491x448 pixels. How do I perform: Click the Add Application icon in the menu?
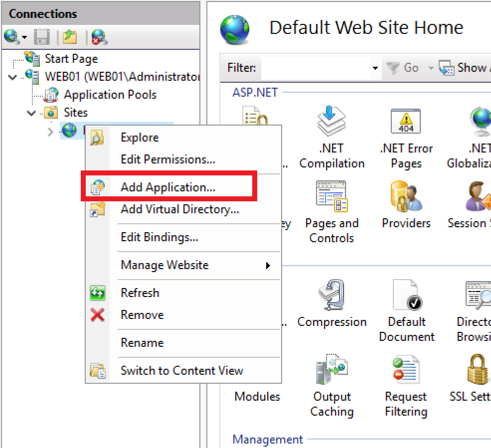tap(98, 187)
